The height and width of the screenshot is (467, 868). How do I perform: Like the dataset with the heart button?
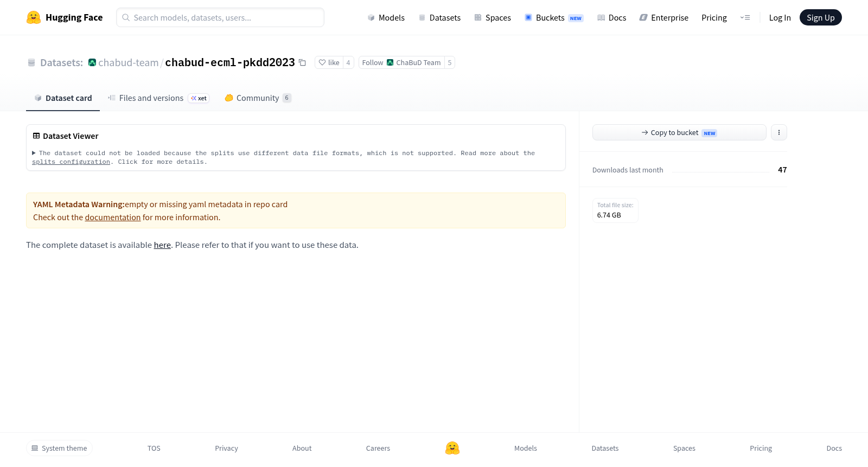coord(329,62)
